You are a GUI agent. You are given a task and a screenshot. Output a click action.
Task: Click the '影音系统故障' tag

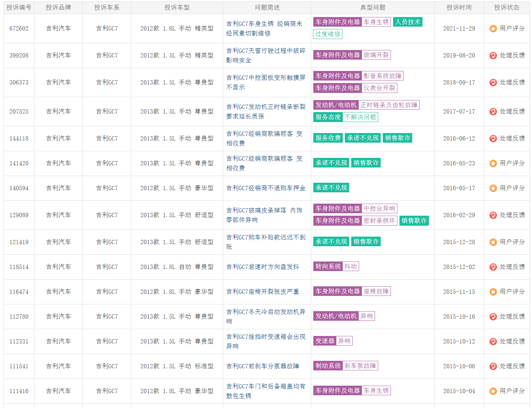tap(383, 76)
